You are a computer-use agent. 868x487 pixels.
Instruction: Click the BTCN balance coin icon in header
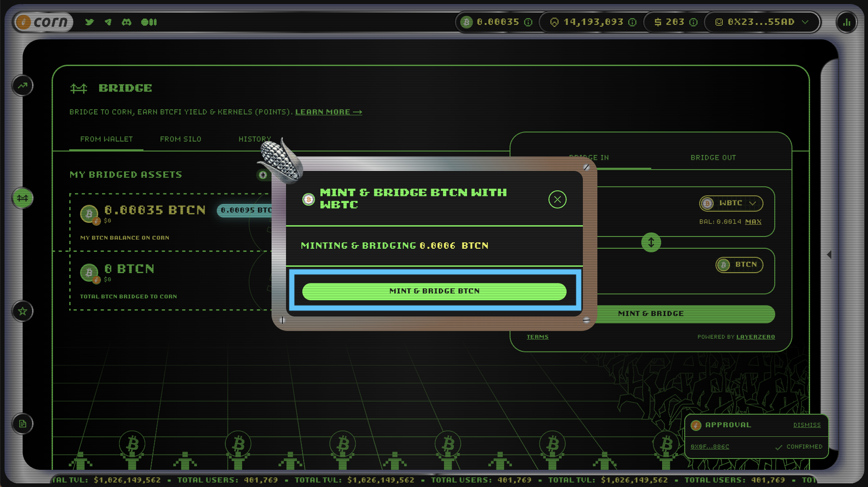(467, 22)
